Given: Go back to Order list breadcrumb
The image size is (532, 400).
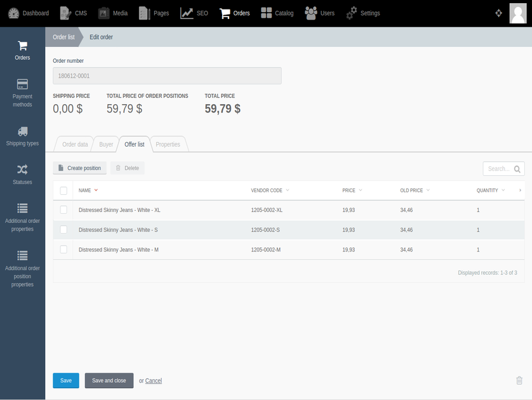Looking at the screenshot, I should [x=63, y=37].
